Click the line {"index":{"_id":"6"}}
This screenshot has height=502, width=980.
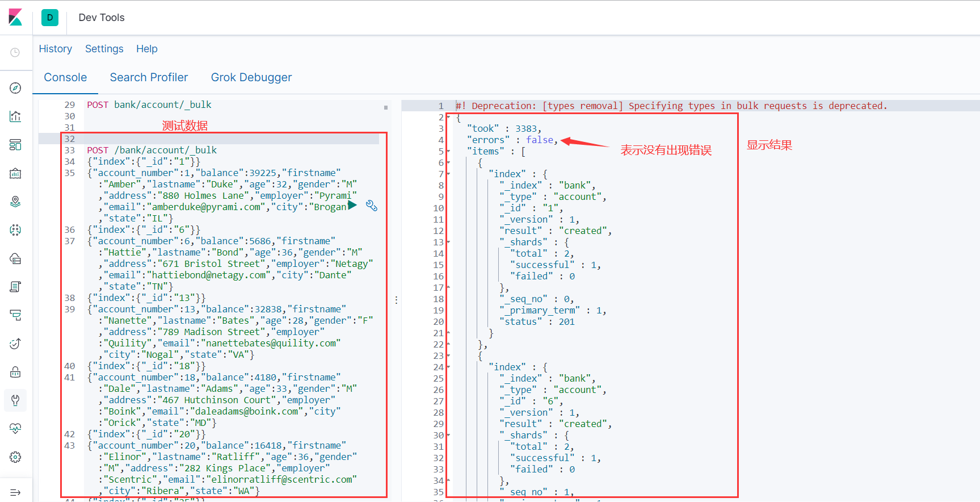(x=144, y=229)
